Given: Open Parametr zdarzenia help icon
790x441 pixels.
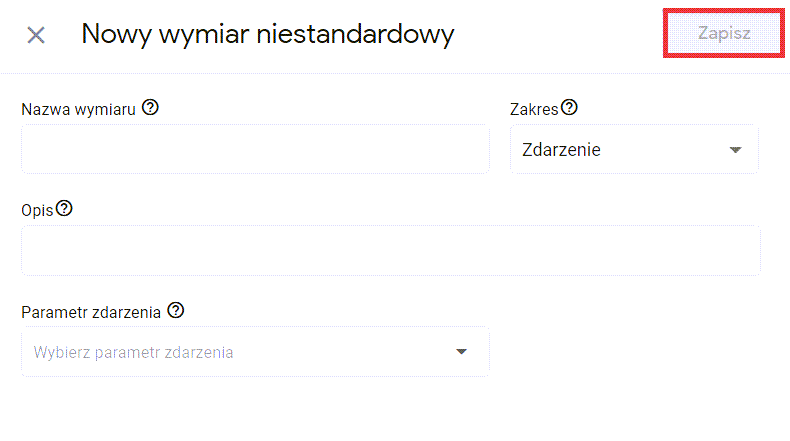Looking at the screenshot, I should pyautogui.click(x=176, y=311).
